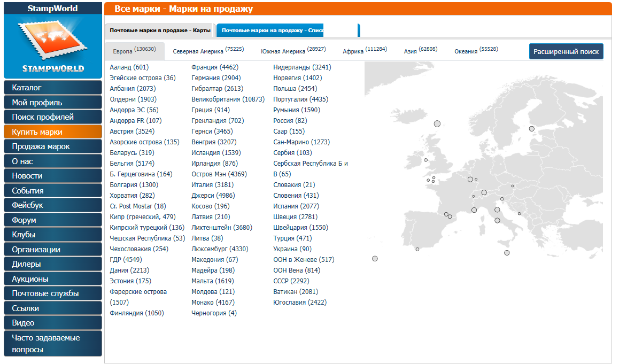The image size is (619, 364).
Task: Select the Африка continent tab
Action: (x=365, y=51)
